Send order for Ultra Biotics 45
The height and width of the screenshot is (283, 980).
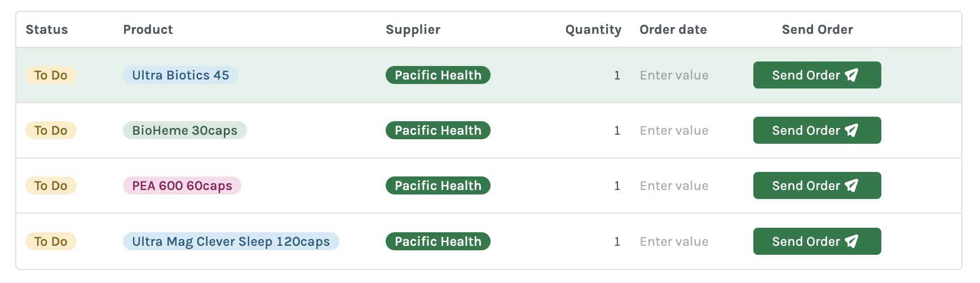[x=816, y=75]
